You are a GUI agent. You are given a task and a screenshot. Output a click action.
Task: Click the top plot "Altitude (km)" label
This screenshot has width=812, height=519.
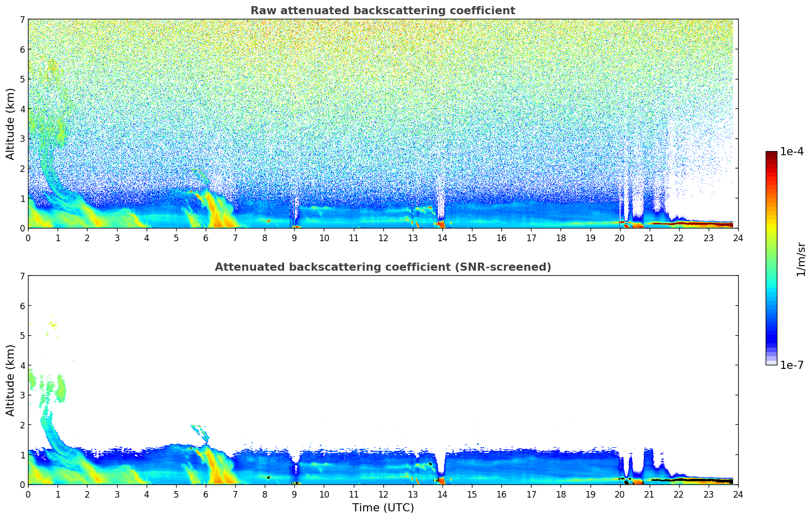(11, 124)
